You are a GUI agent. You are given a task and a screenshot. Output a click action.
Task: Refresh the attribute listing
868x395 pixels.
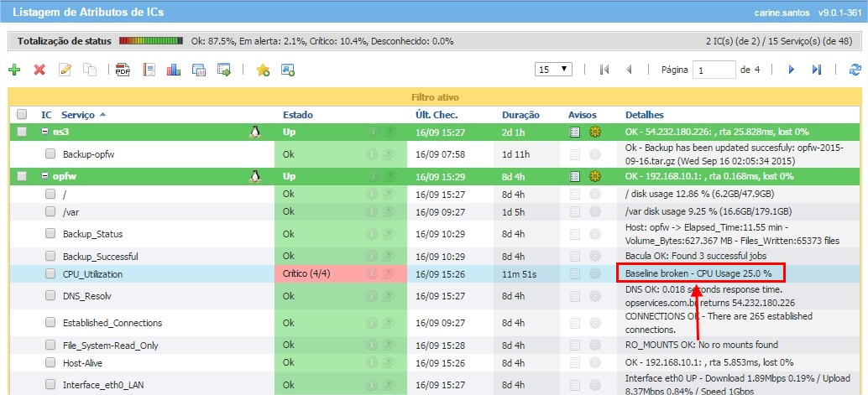[855, 70]
